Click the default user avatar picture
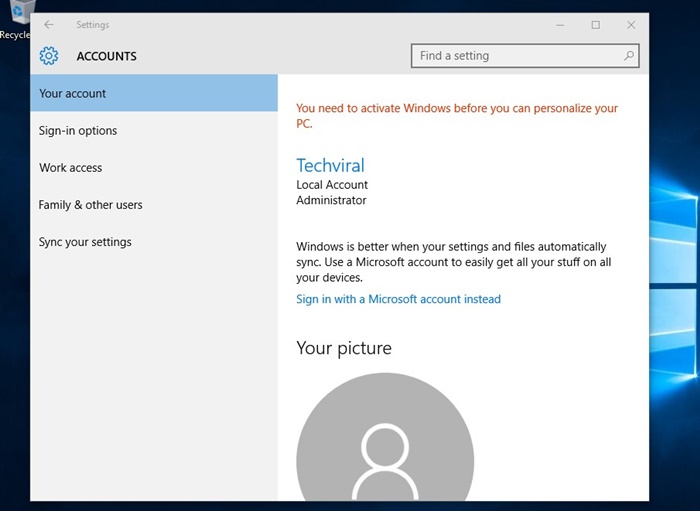Viewport: 700px width, 511px height. [385, 437]
